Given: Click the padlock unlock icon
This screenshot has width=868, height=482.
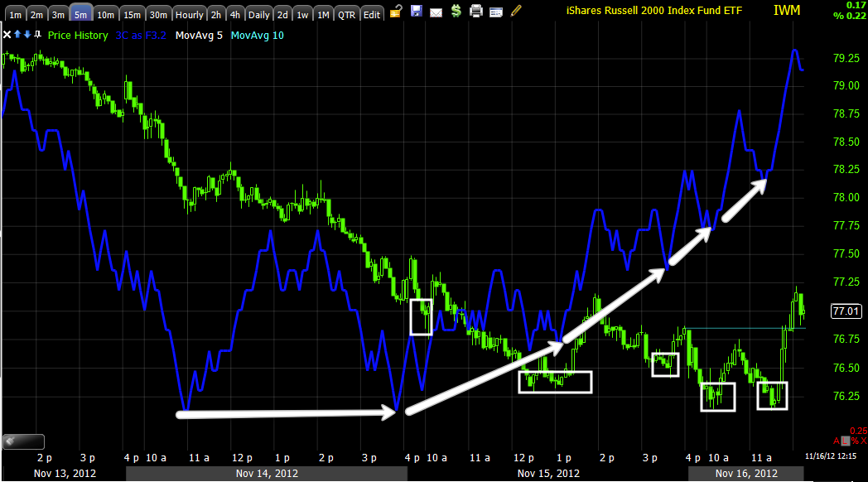Looking at the screenshot, I should [395, 11].
